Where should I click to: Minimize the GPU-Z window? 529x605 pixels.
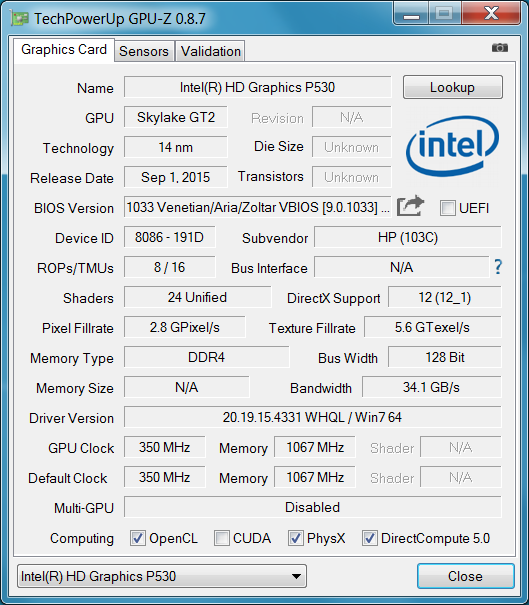[411, 14]
